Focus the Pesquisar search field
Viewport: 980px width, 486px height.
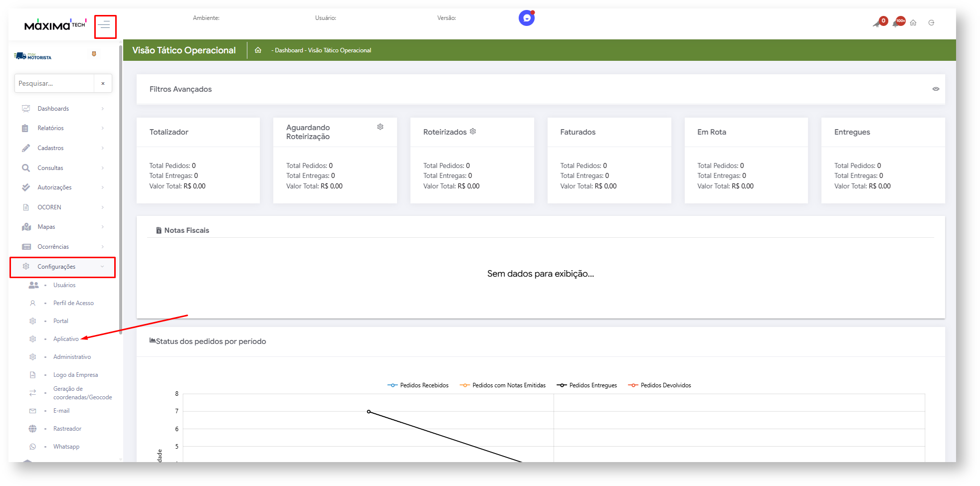click(54, 83)
